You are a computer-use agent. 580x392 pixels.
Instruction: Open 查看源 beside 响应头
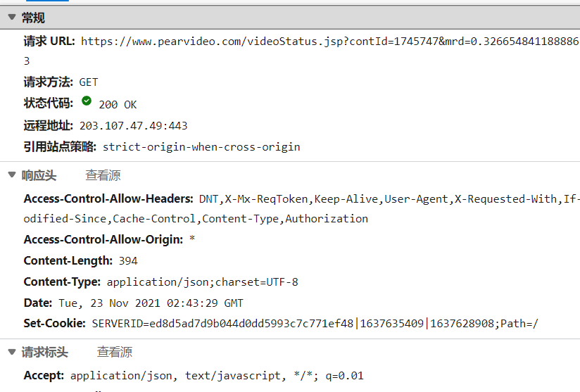click(103, 175)
